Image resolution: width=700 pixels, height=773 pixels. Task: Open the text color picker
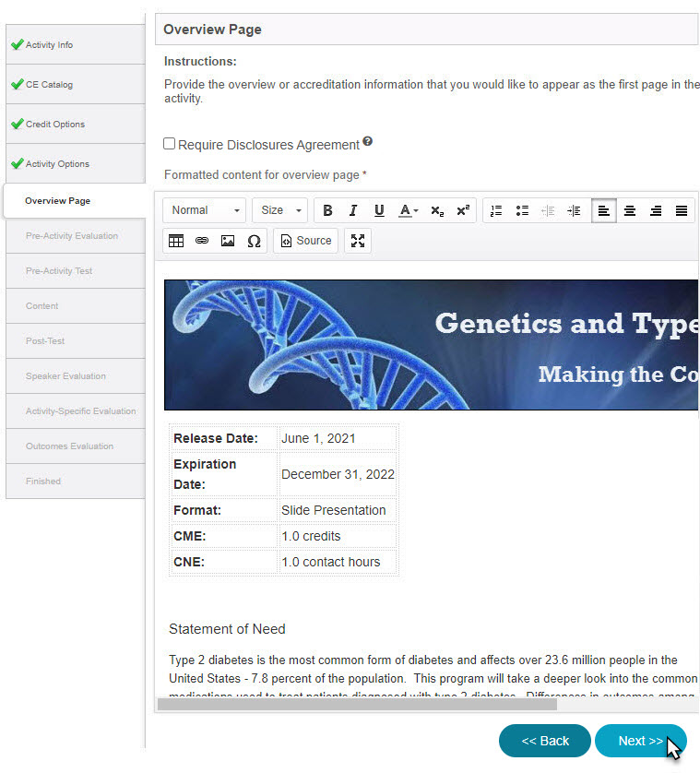409,210
